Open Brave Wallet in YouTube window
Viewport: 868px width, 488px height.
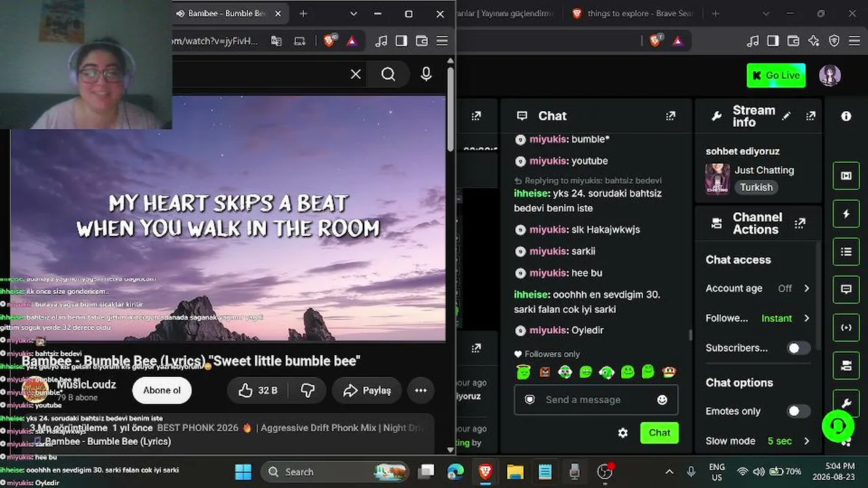422,41
